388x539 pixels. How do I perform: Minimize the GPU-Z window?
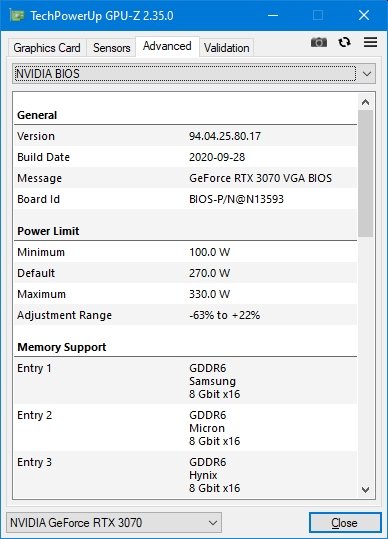[x=273, y=15]
